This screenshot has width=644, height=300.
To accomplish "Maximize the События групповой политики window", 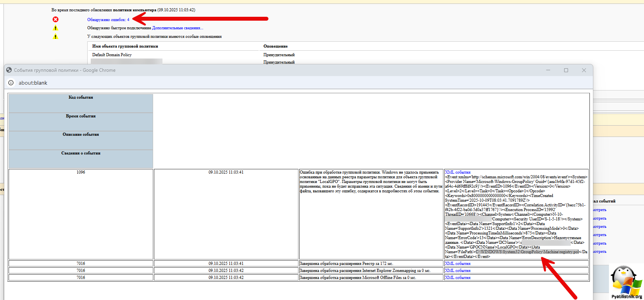I will coord(566,70).
